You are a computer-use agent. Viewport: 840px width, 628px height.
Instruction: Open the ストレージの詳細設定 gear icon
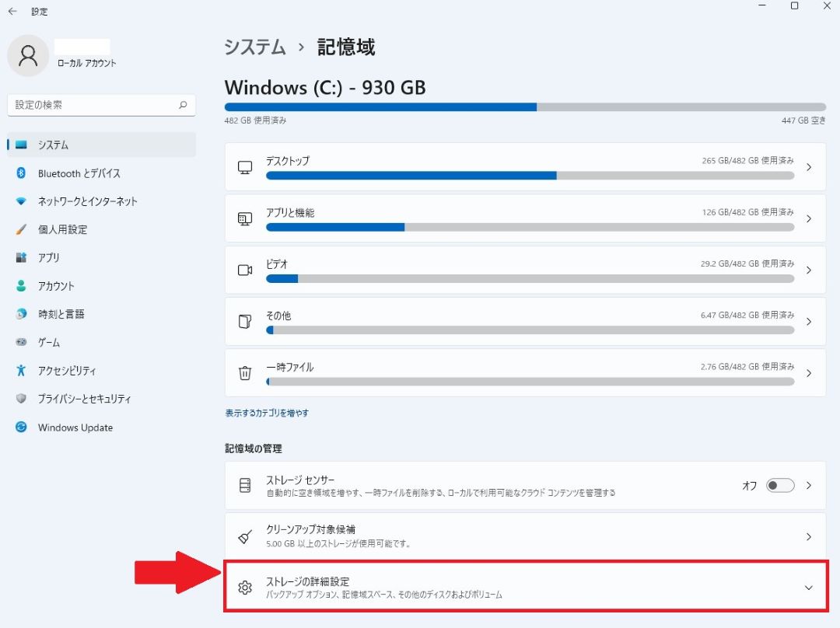point(245,586)
